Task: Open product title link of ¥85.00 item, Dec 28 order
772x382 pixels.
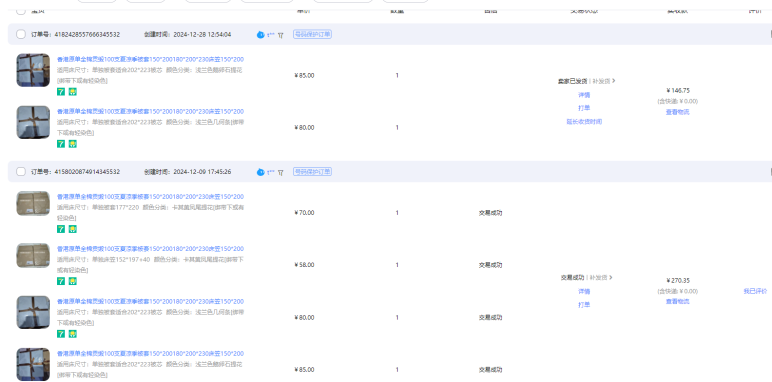Action: pos(150,59)
